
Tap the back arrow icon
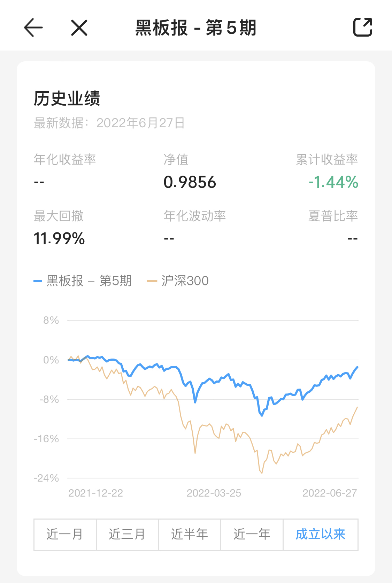[33, 28]
